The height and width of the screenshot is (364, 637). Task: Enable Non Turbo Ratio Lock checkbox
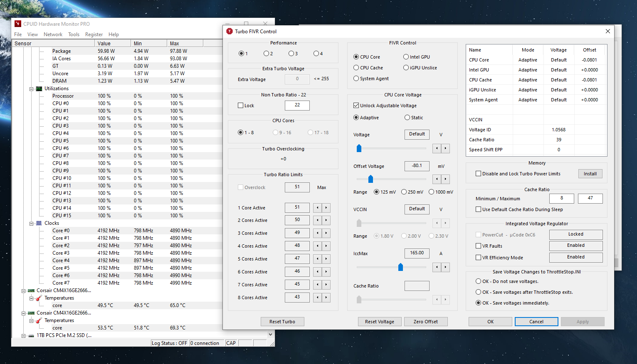[240, 106]
